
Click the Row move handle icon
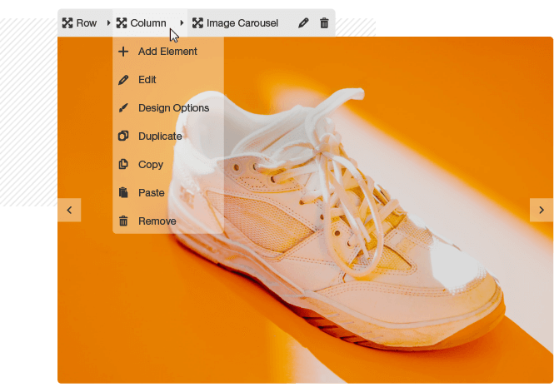[67, 23]
